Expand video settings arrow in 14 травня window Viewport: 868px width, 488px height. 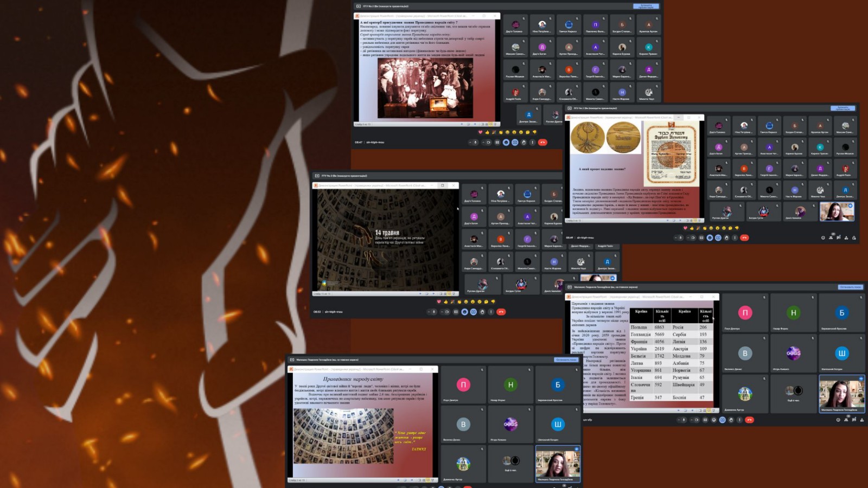pos(442,312)
